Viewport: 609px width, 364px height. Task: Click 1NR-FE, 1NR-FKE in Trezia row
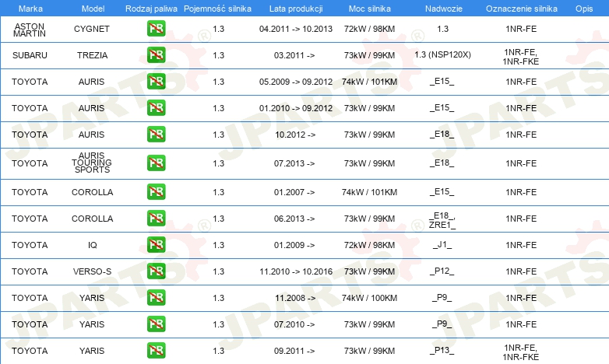(x=521, y=57)
